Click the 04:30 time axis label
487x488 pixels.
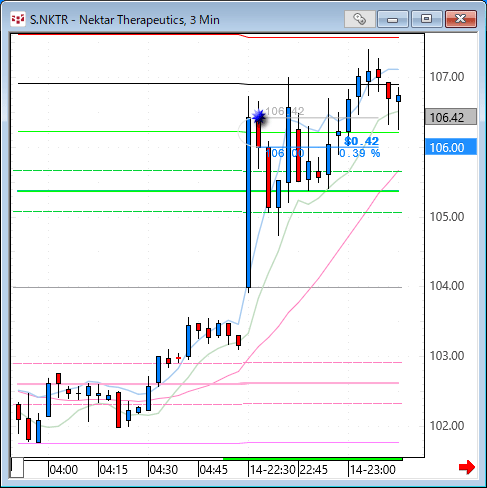tap(164, 470)
